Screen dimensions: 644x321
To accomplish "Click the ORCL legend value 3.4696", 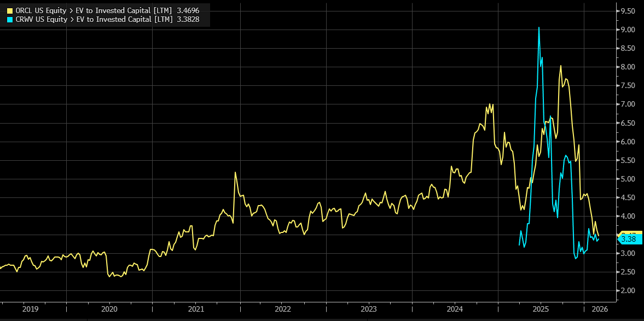I will click(188, 11).
